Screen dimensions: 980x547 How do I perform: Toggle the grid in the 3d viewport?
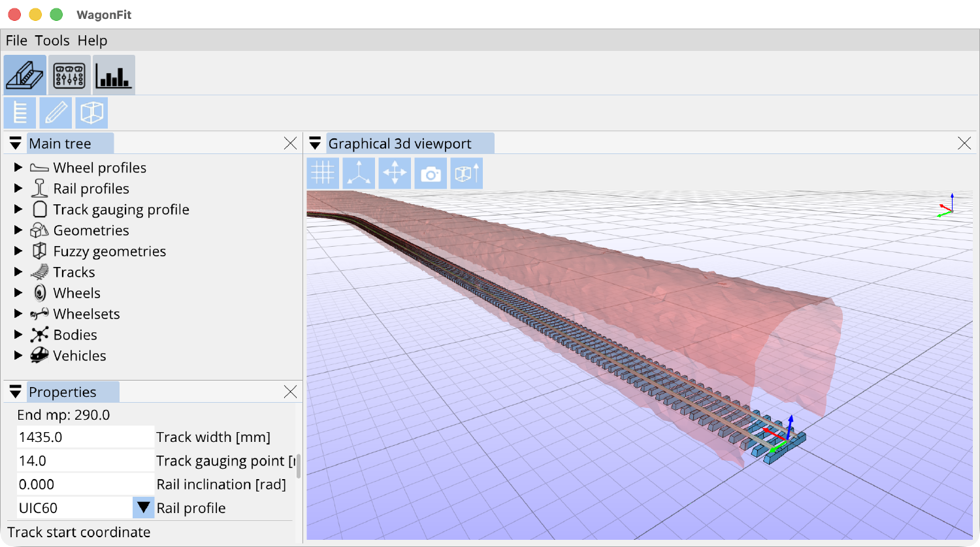pos(323,173)
